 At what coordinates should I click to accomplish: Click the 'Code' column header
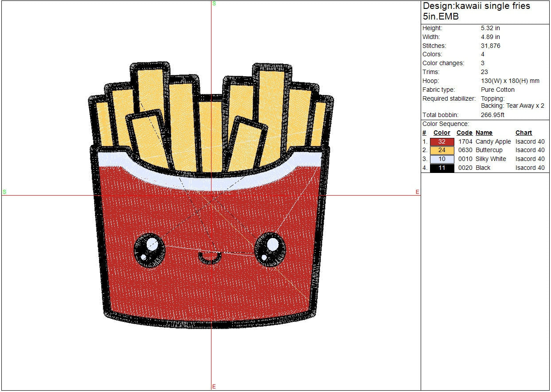click(464, 133)
